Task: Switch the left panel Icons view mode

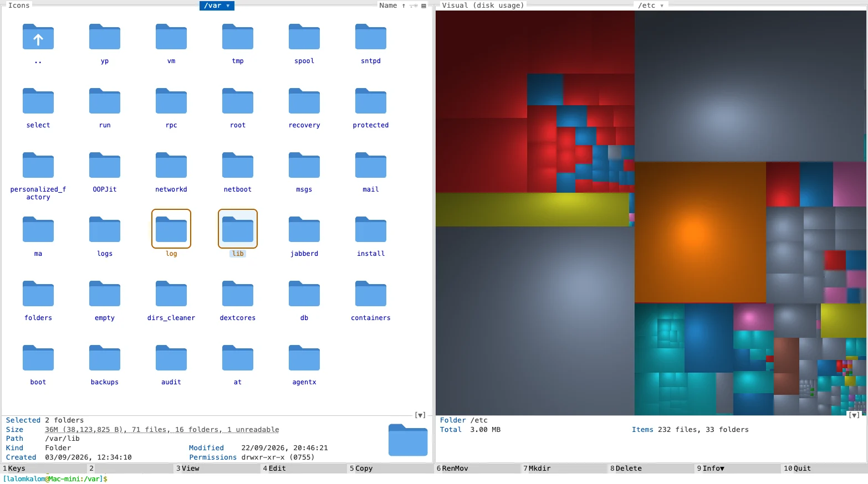Action: 19,6
